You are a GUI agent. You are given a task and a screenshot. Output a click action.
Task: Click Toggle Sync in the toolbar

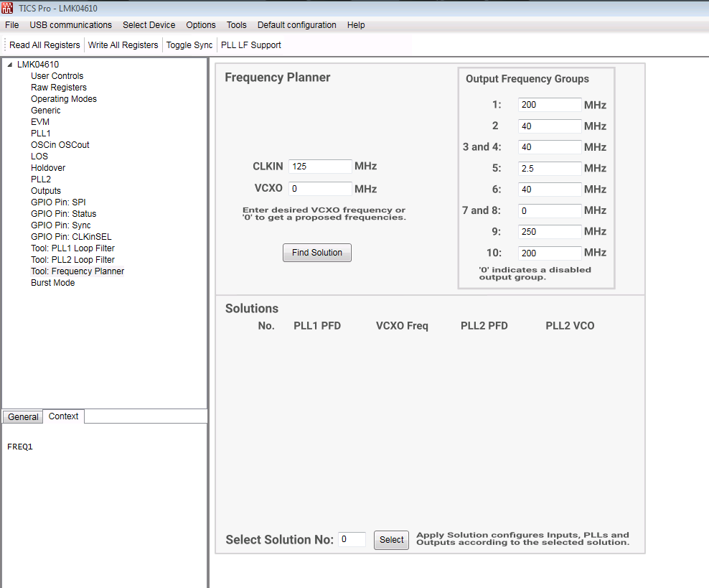[189, 45]
